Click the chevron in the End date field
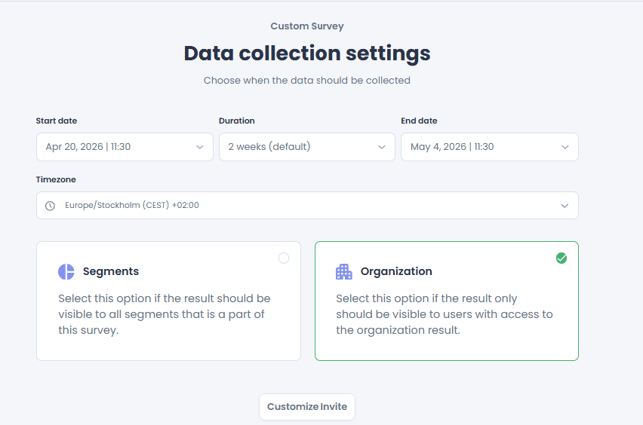The height and width of the screenshot is (425, 643). pyautogui.click(x=565, y=147)
